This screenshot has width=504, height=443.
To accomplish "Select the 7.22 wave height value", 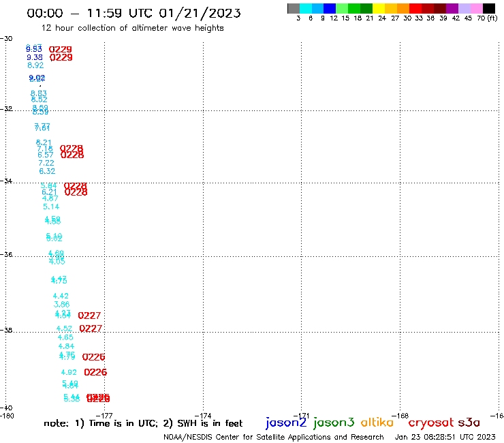I will 46,163.
